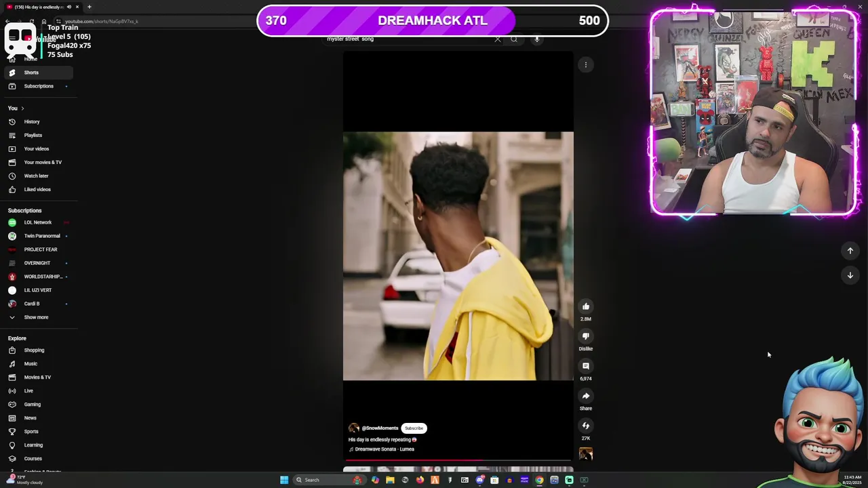This screenshot has height=488, width=868.
Task: Open the LOL Network subscription
Action: pos(39,222)
